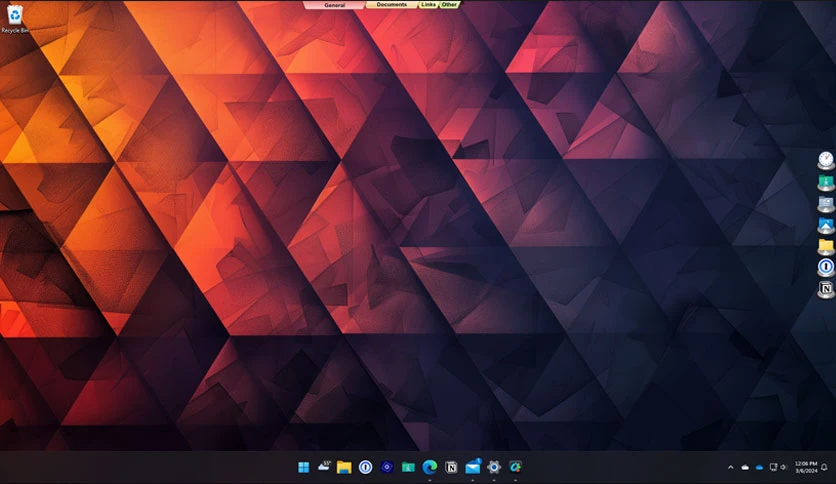Switch to the General dock tab
Viewport: 836px width, 484px height.
[334, 5]
